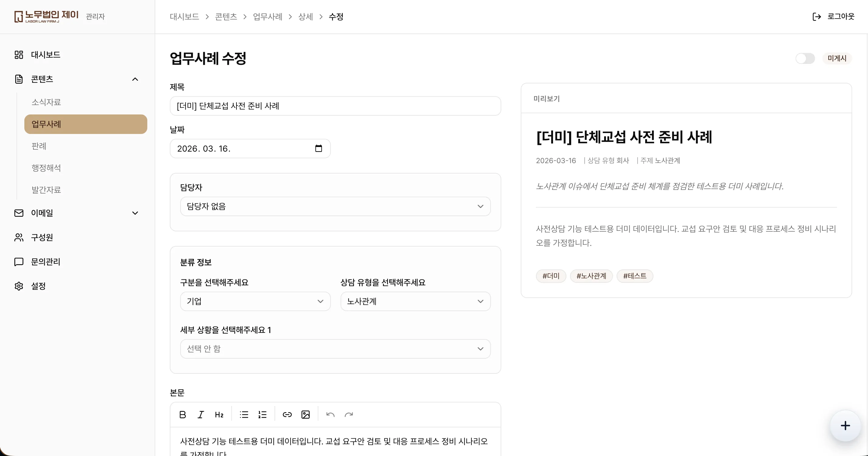Screen dimensions: 868x456
Task: Apply H2 heading style
Action: click(219, 415)
